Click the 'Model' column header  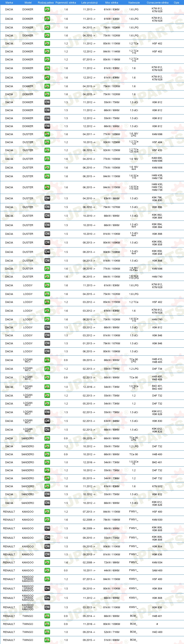28,3
